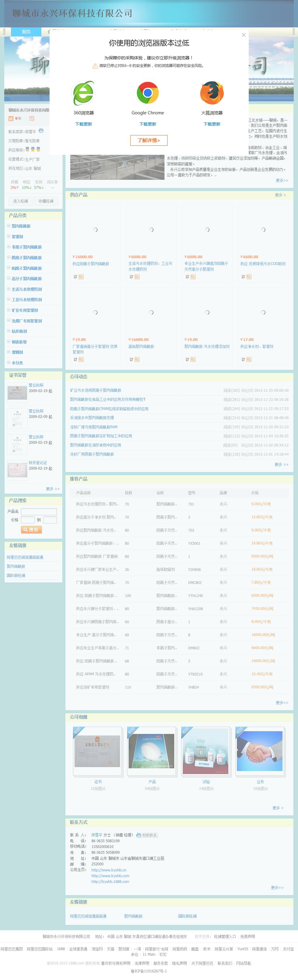Download update link under 360浏览器
Viewport: 298px width, 980px height.
(x=83, y=124)
